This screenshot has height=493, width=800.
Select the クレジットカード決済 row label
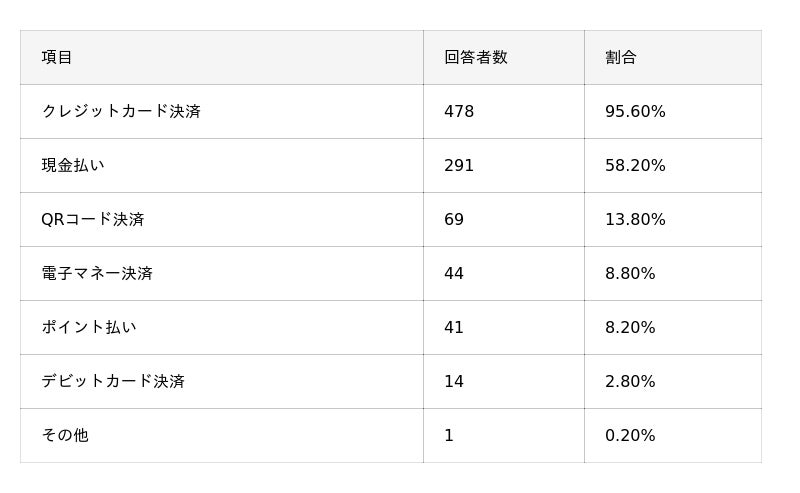[121, 111]
